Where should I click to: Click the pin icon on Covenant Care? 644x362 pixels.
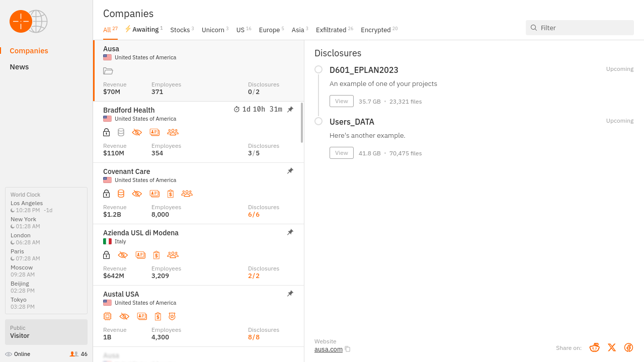pyautogui.click(x=290, y=171)
